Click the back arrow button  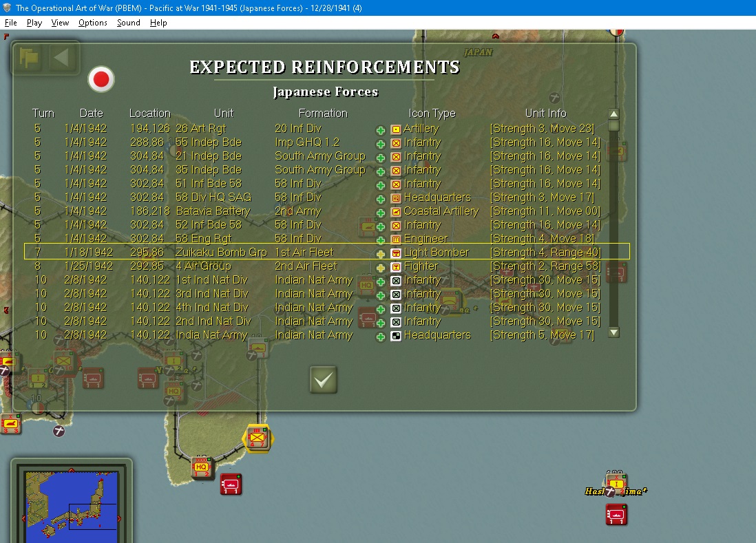coord(61,58)
